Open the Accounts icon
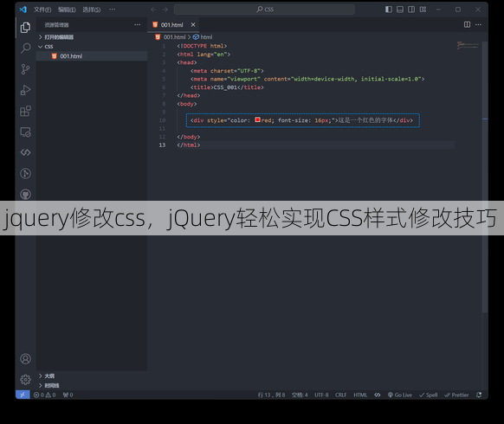The width and height of the screenshot is (504, 424). tap(25, 359)
